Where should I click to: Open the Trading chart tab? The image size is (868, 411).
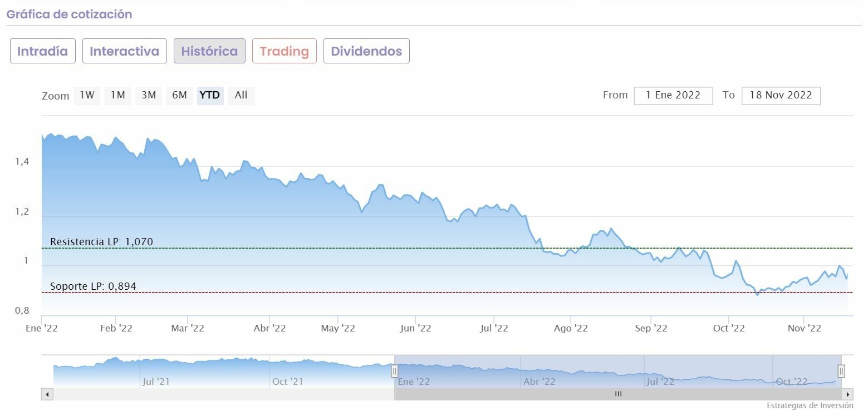coord(284,51)
